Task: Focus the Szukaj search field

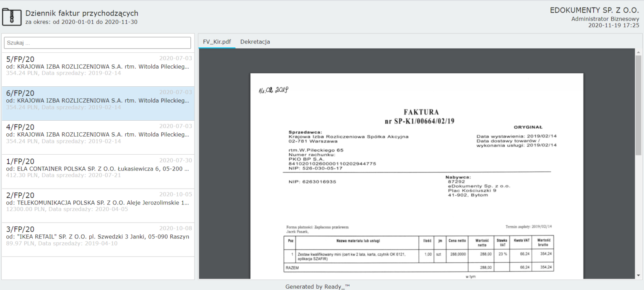Action: click(97, 43)
